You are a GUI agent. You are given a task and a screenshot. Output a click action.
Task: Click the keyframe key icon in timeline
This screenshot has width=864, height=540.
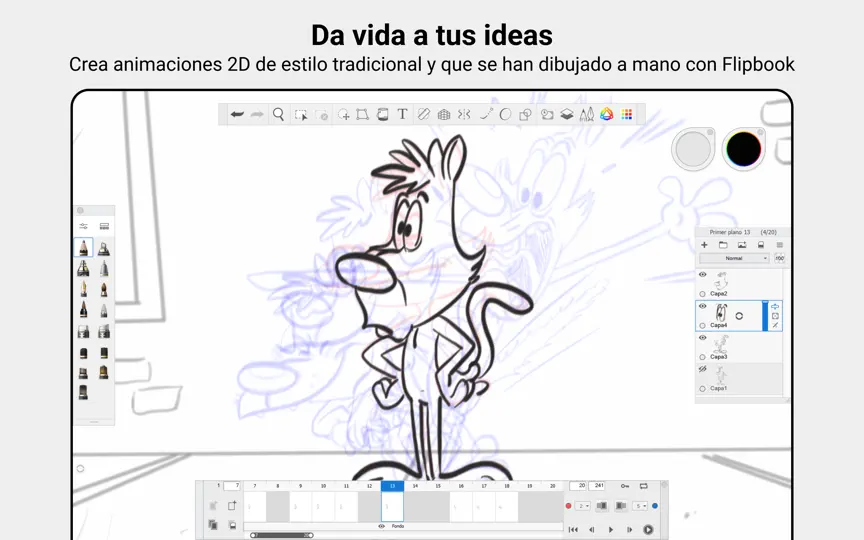pos(625,486)
